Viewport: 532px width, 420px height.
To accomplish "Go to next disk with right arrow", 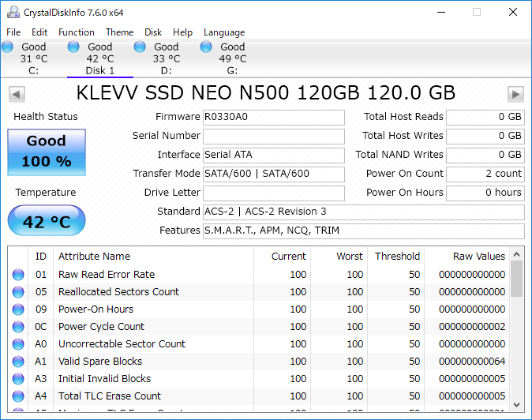I will coord(515,94).
